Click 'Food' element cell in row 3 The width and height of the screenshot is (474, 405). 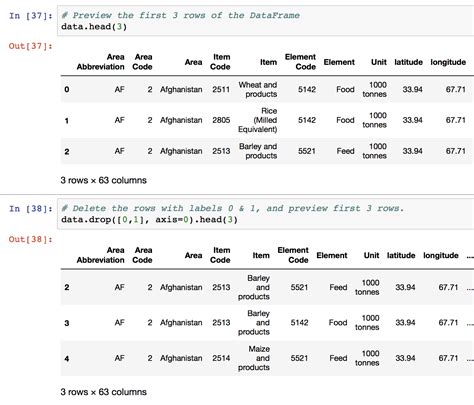(x=338, y=322)
